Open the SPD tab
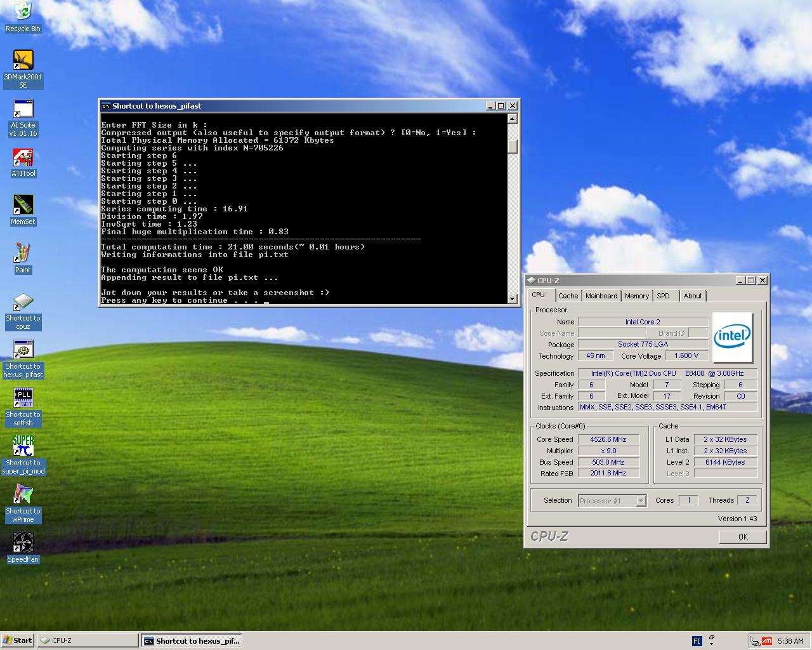 coord(664,296)
